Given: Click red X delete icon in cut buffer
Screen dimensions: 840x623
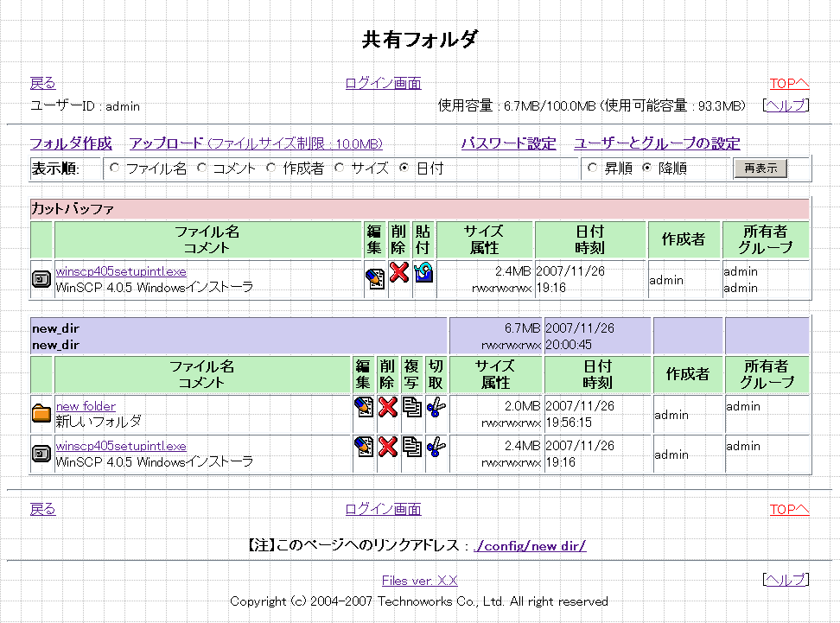Looking at the screenshot, I should coord(398,273).
